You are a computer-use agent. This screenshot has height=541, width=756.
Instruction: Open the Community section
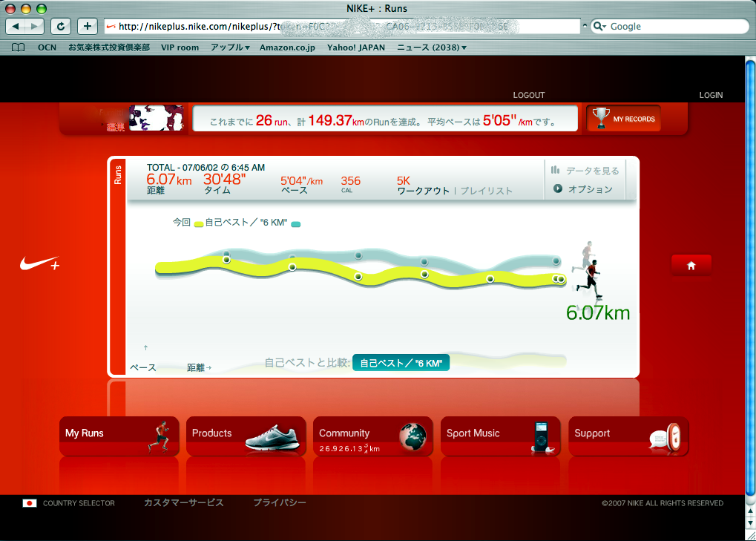click(373, 436)
